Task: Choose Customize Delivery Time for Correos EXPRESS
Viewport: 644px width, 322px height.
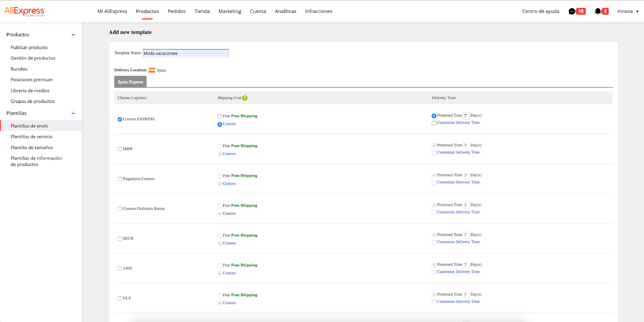Action: (x=434, y=123)
